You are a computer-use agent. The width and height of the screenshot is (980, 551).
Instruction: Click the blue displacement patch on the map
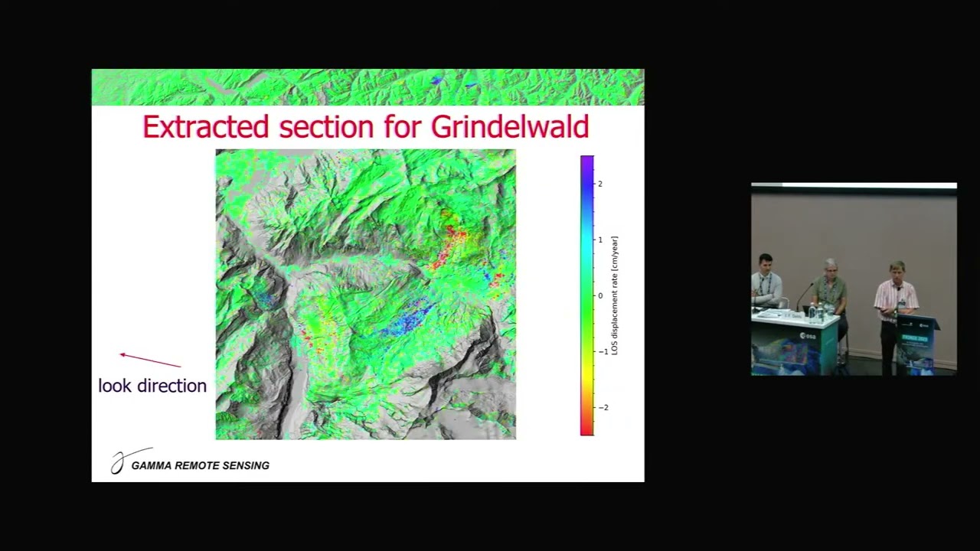pos(407,321)
